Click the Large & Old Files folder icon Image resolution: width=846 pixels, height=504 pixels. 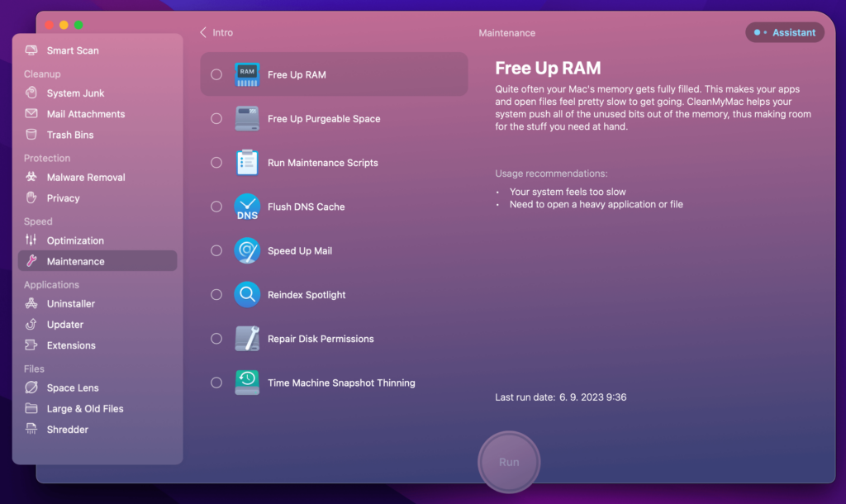31,408
